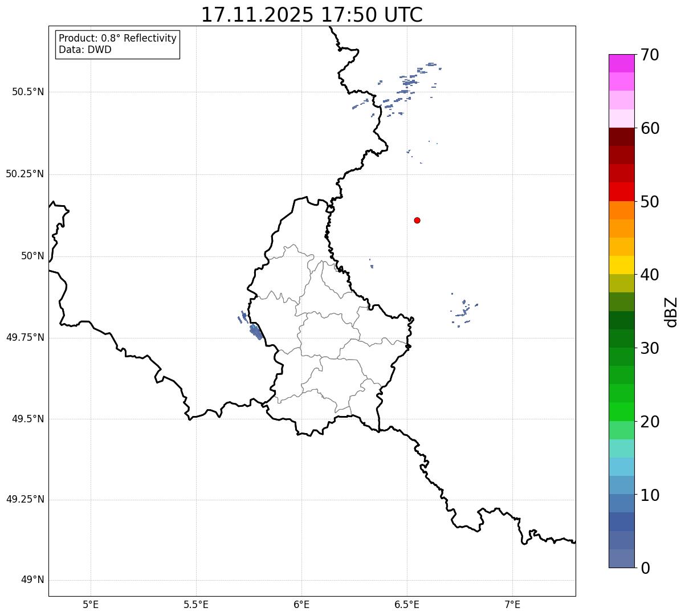Click the yellow colorbar segment above 40
This screenshot has height=616, width=685.
pos(621,265)
